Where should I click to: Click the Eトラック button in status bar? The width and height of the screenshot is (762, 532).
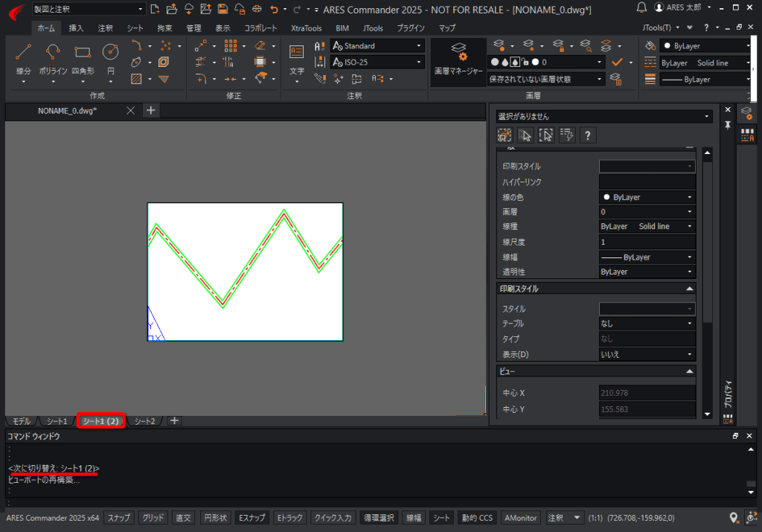(x=289, y=518)
